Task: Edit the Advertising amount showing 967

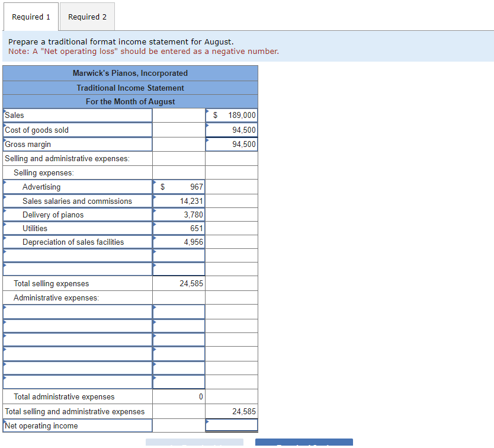Action: 179,187
